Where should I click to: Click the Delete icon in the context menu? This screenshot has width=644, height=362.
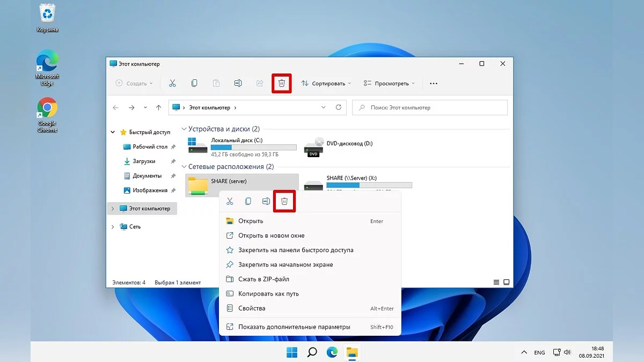pyautogui.click(x=284, y=201)
